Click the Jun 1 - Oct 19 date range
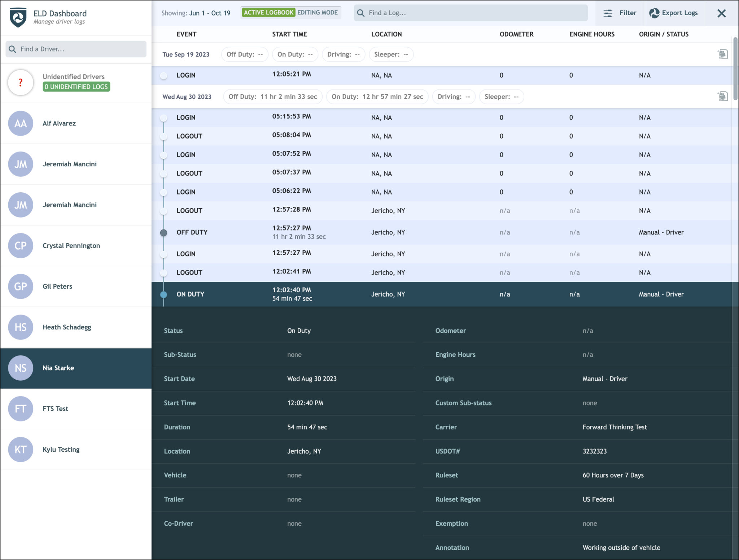The width and height of the screenshot is (739, 560). coord(210,13)
